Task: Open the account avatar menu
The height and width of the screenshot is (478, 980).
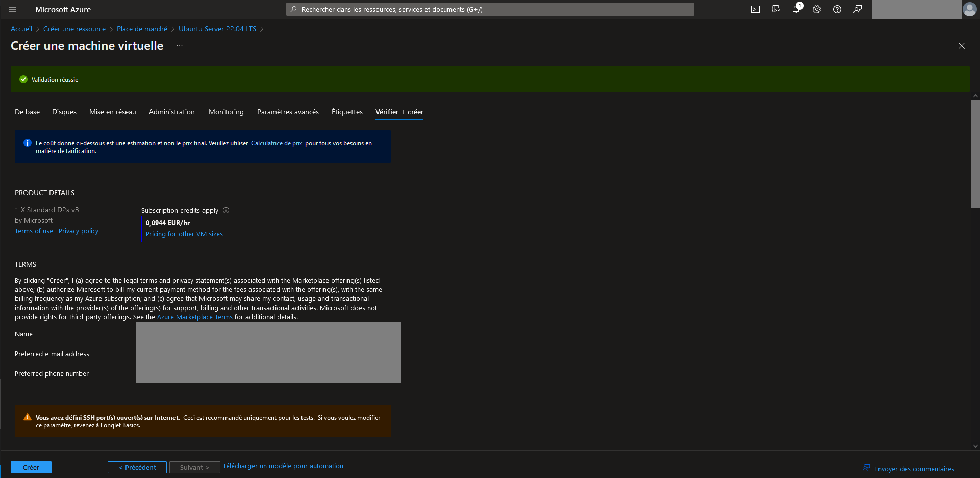Action: pos(969,9)
